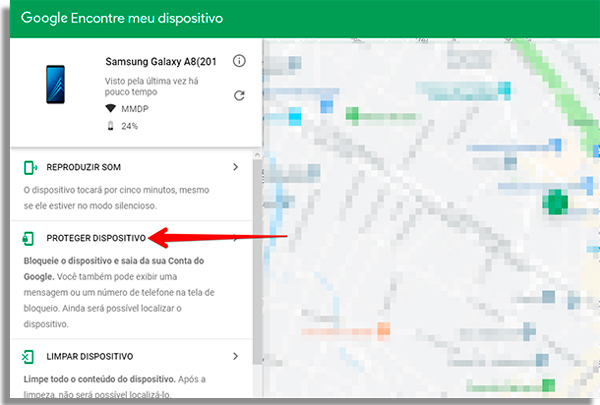Click the scroll-up arrow of the side panel

click(x=258, y=155)
